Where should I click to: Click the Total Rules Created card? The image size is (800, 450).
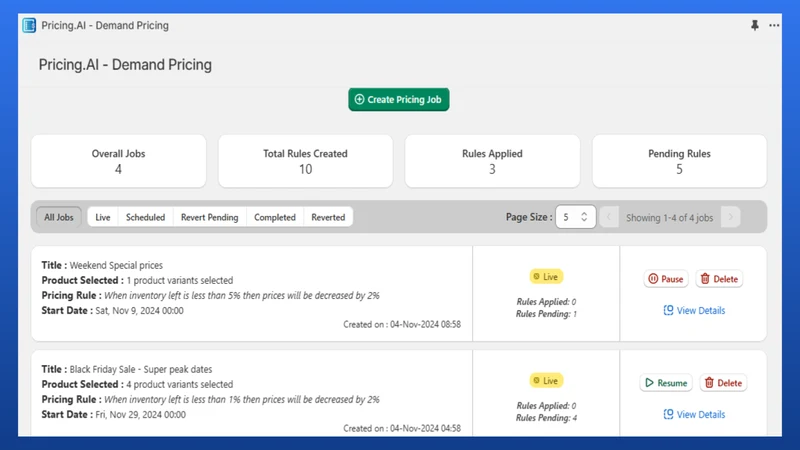pos(306,161)
